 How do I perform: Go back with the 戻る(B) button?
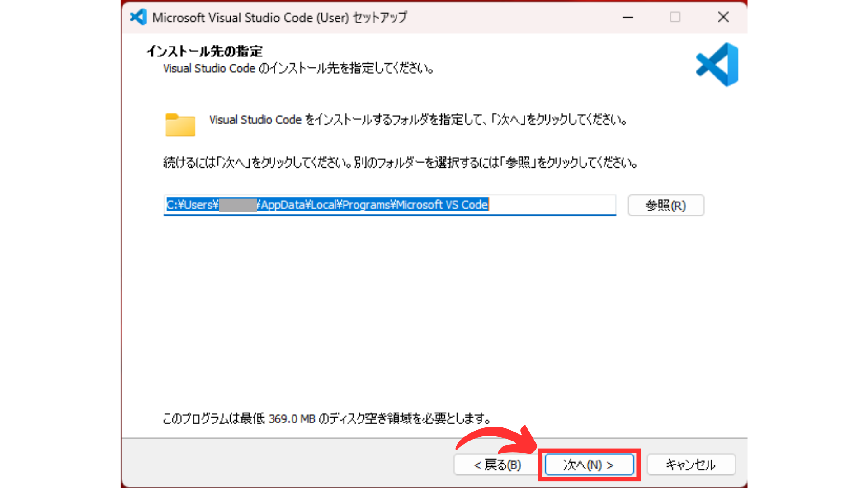497,465
